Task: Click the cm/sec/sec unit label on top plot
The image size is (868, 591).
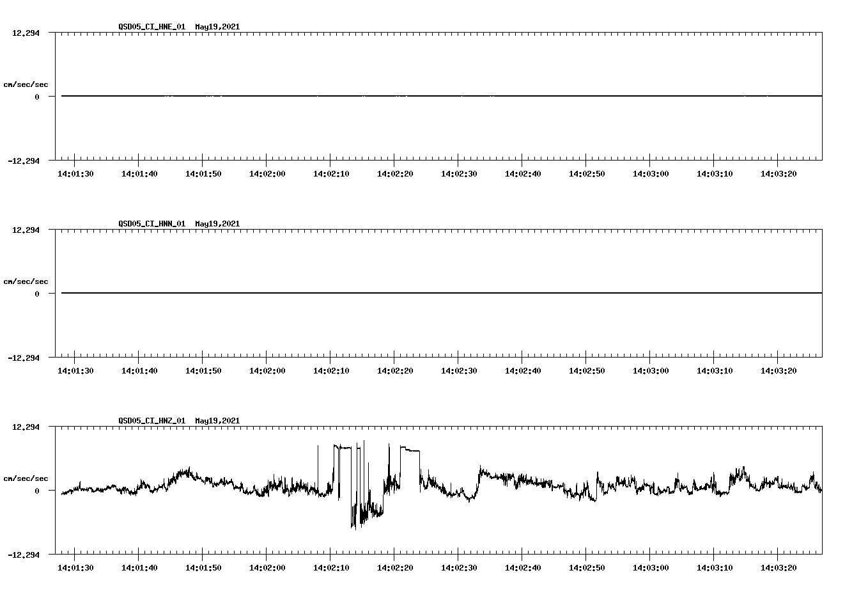Action: (26, 83)
